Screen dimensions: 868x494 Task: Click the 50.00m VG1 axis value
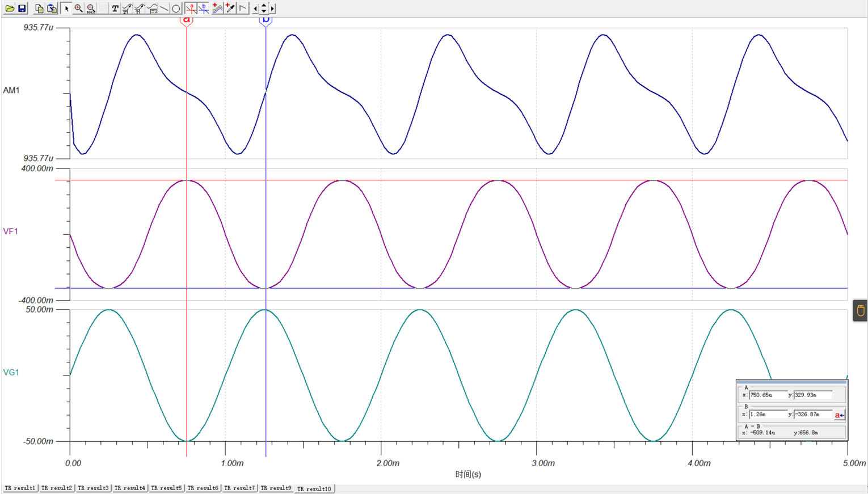40,309
